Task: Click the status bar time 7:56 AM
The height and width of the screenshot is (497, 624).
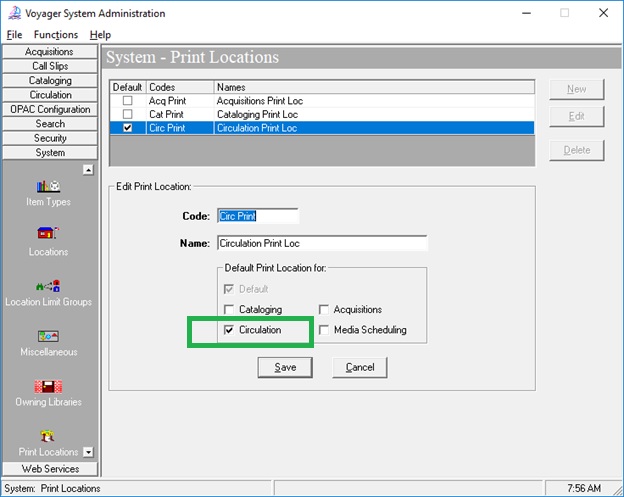Action: coord(584,488)
